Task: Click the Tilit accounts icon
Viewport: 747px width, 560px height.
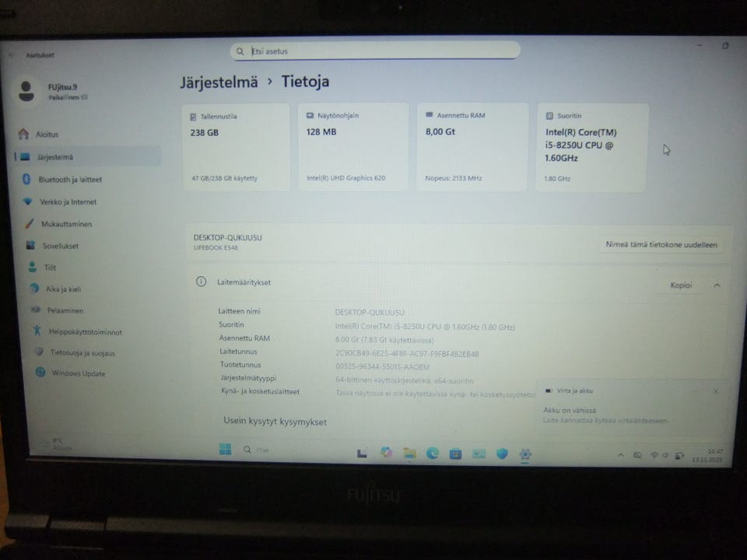Action: click(33, 267)
